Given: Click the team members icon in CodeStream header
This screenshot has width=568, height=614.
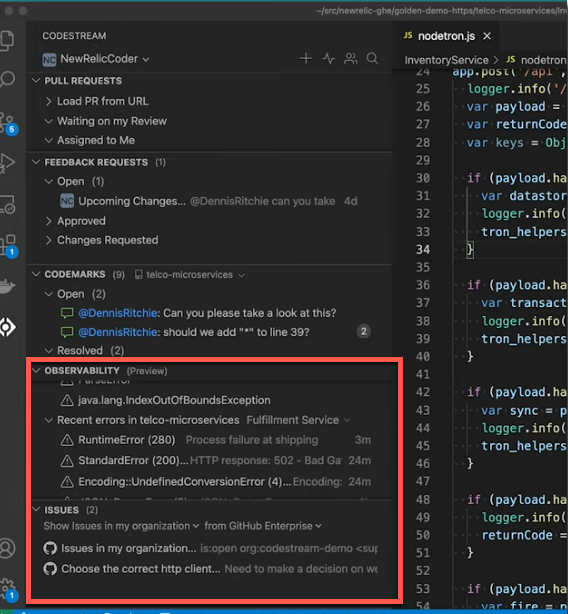Looking at the screenshot, I should pos(350,59).
